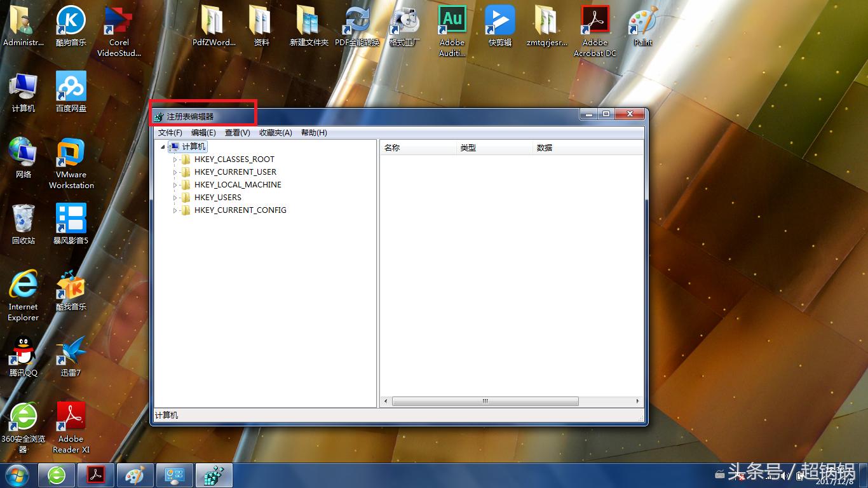868x488 pixels.
Task: Select the Registry Editor taskbar icon
Action: coord(214,475)
